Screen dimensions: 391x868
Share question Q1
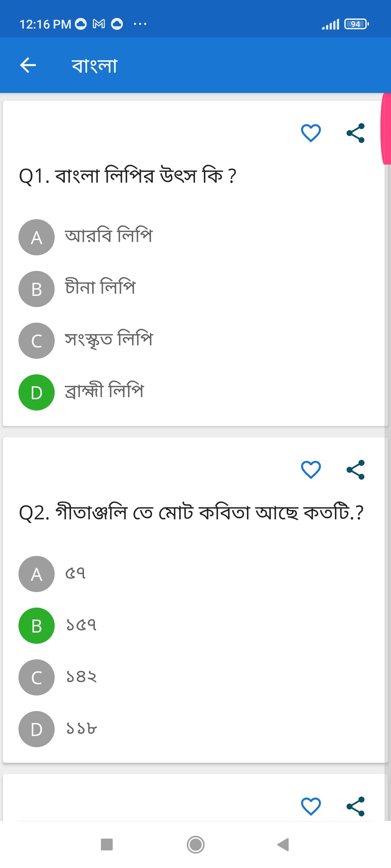click(356, 133)
